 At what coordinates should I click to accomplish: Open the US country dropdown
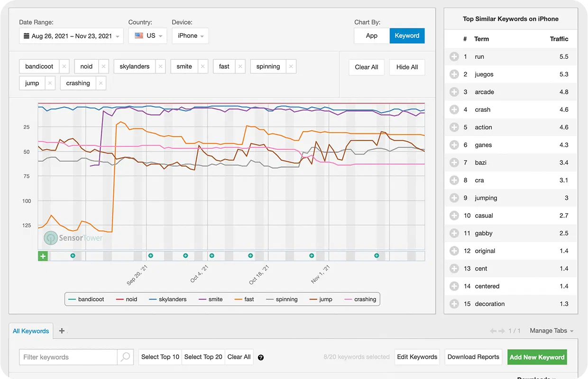click(147, 36)
